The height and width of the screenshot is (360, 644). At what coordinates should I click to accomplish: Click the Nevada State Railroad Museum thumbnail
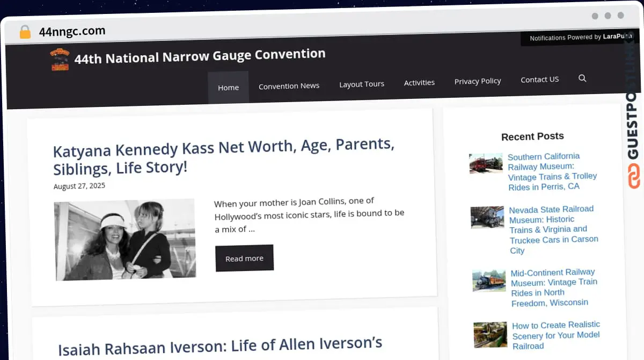click(x=487, y=218)
